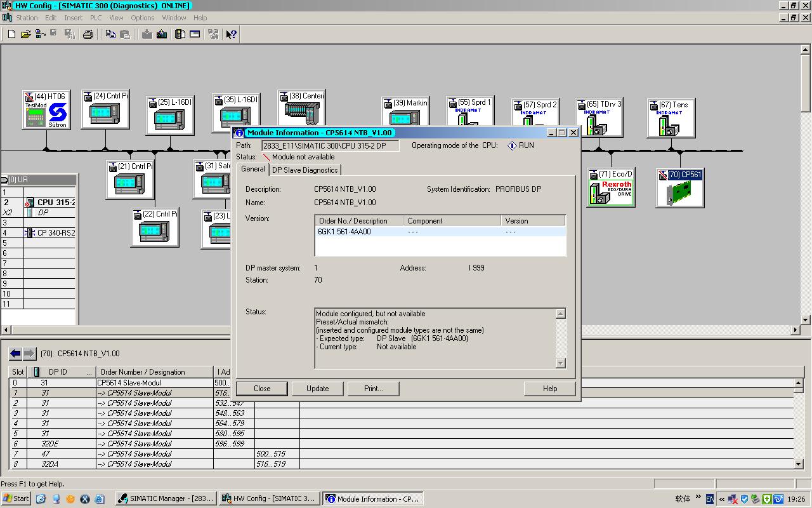812x508 pixels.
Task: Click the Upload to programming device icon
Action: click(x=162, y=34)
